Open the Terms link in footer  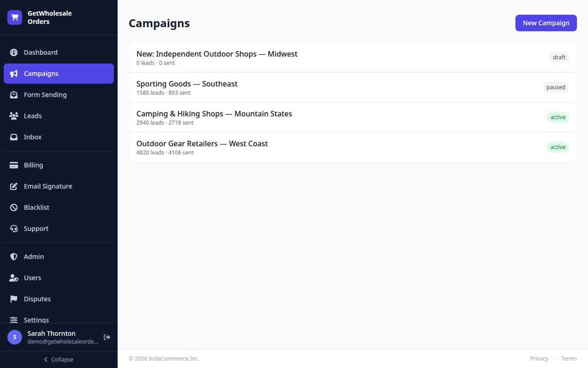click(569, 359)
